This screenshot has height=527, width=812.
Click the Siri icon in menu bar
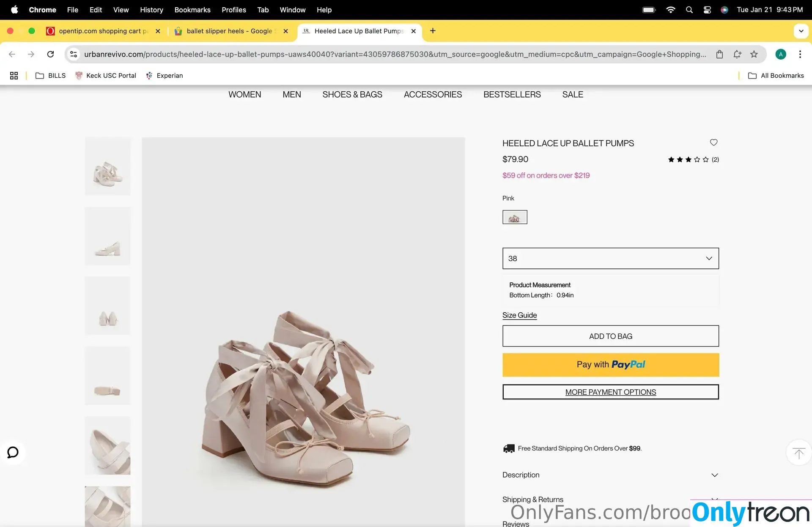724,10
